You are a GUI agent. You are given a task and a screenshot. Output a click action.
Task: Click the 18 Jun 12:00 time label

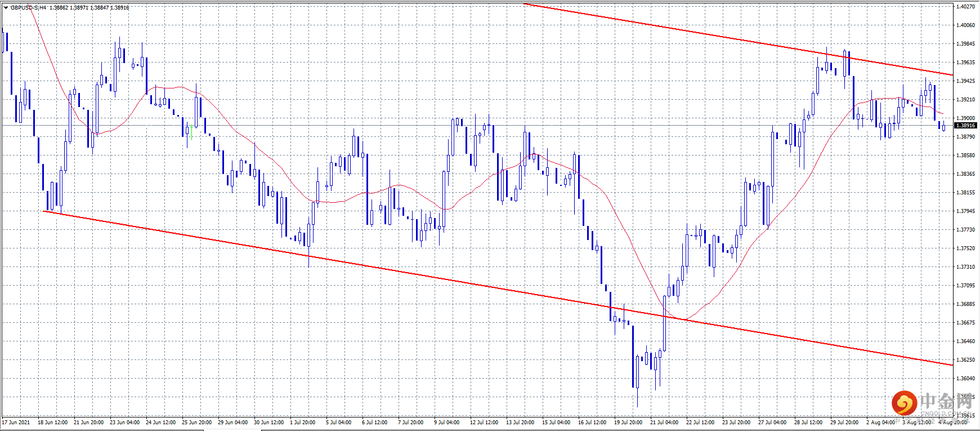point(52,423)
